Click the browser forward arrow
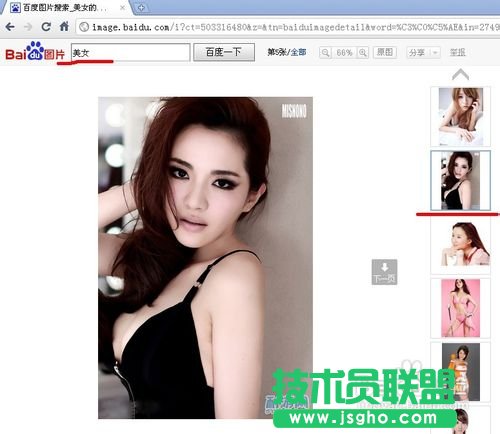This screenshot has width=500, height=434. click(28, 27)
